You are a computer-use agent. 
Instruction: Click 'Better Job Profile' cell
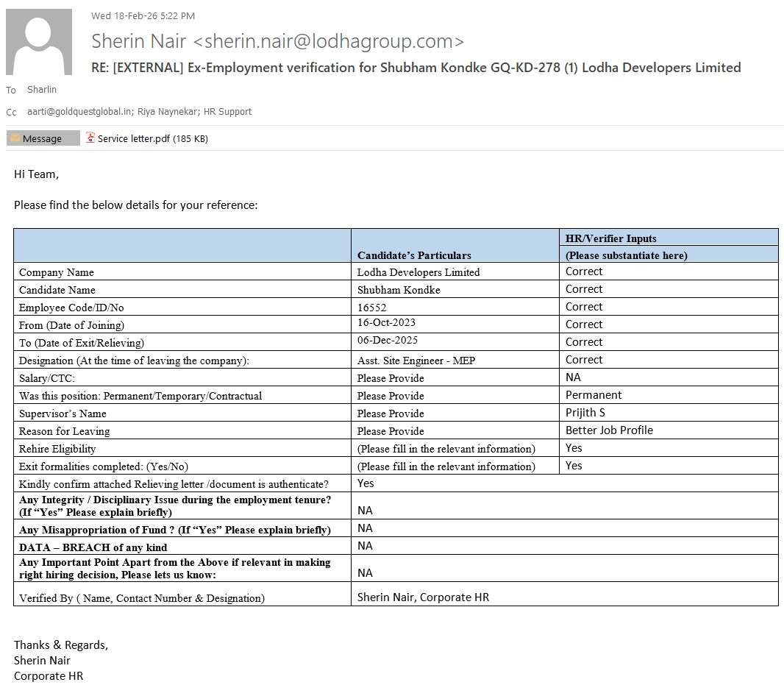tap(609, 430)
